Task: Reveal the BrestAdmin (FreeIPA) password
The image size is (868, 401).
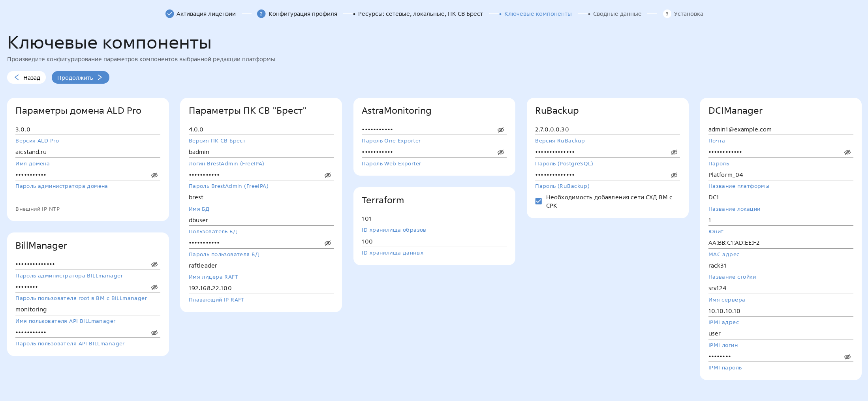Action: pos(328,175)
